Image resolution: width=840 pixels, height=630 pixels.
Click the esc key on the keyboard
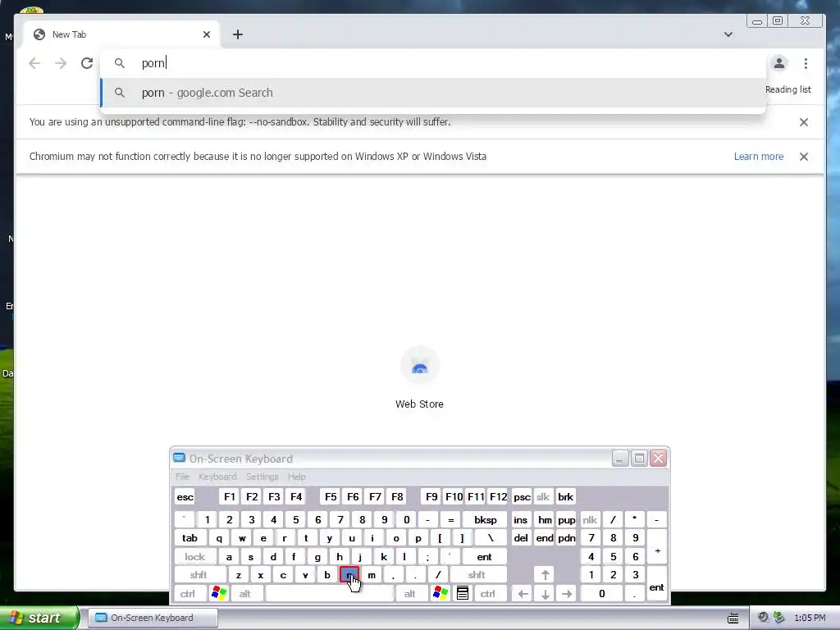click(x=185, y=496)
